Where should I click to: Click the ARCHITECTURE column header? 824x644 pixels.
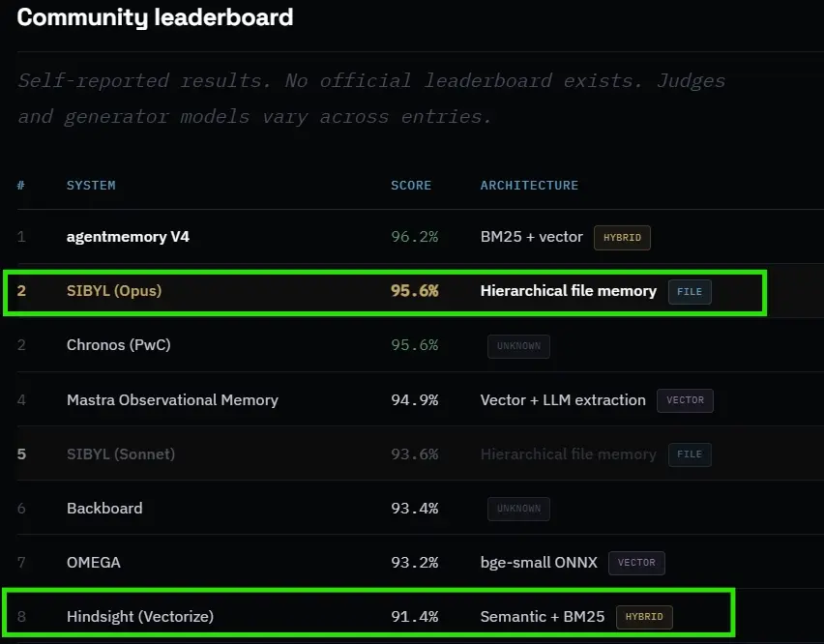529,186
